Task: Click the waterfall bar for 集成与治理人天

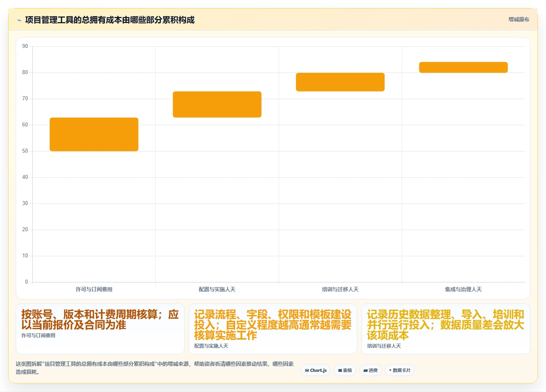Action: coord(463,67)
